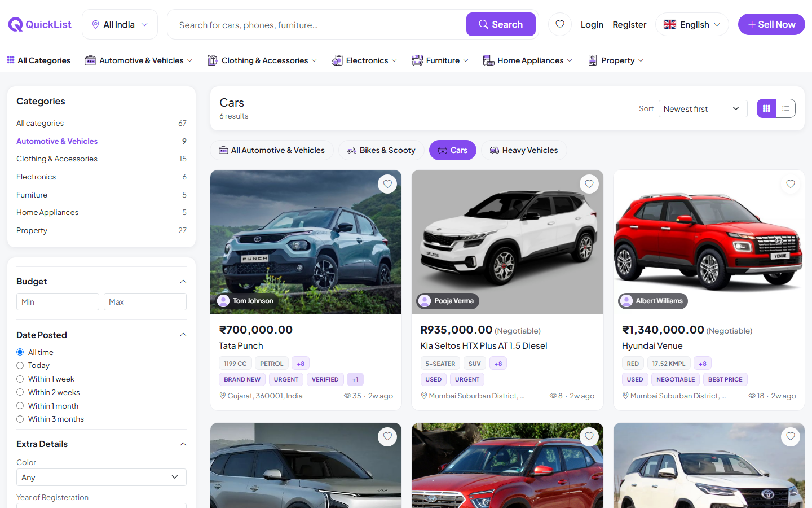Open the wishlist heart icon in header
The image size is (812, 508).
click(560, 24)
